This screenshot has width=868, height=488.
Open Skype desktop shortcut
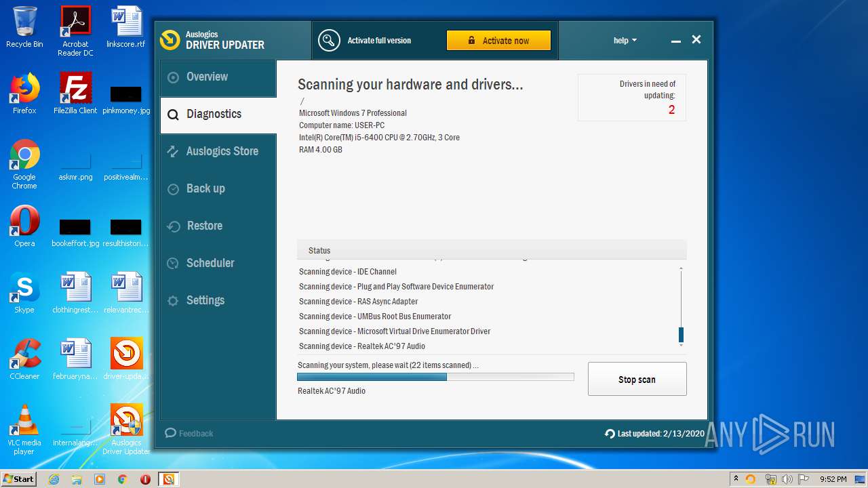(x=24, y=293)
